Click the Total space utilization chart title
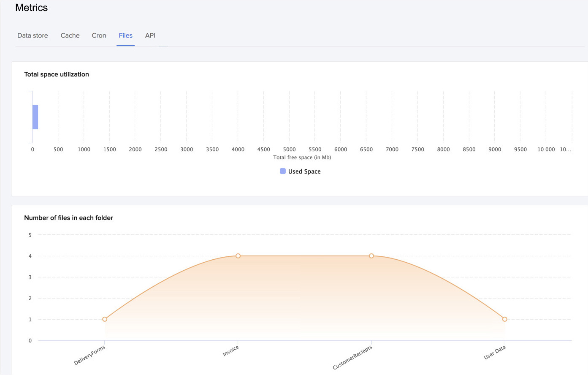This screenshot has width=588, height=375. [x=56, y=74]
